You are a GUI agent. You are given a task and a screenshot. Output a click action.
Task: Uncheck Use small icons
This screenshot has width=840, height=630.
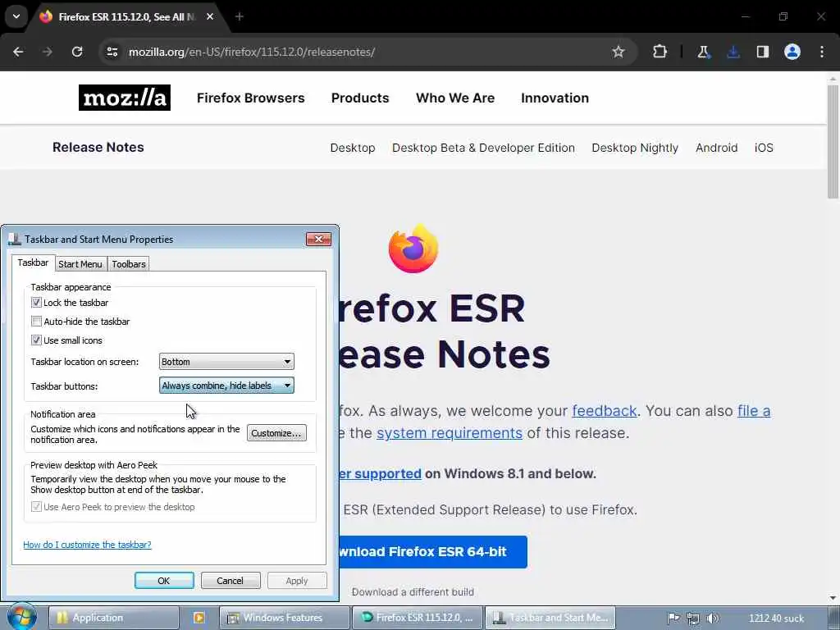coord(36,340)
